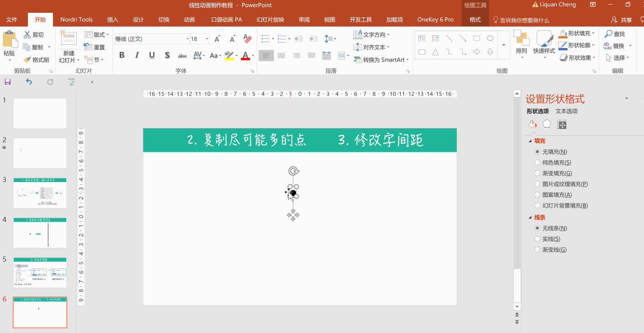Apply text shadow S icon
Screen dimensions: 644x333
[167, 55]
